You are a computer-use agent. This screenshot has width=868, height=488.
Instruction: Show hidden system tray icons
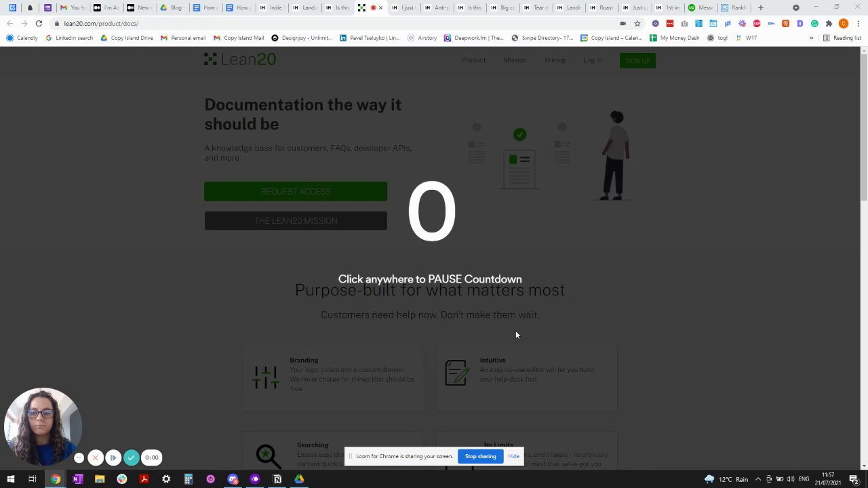click(758, 479)
